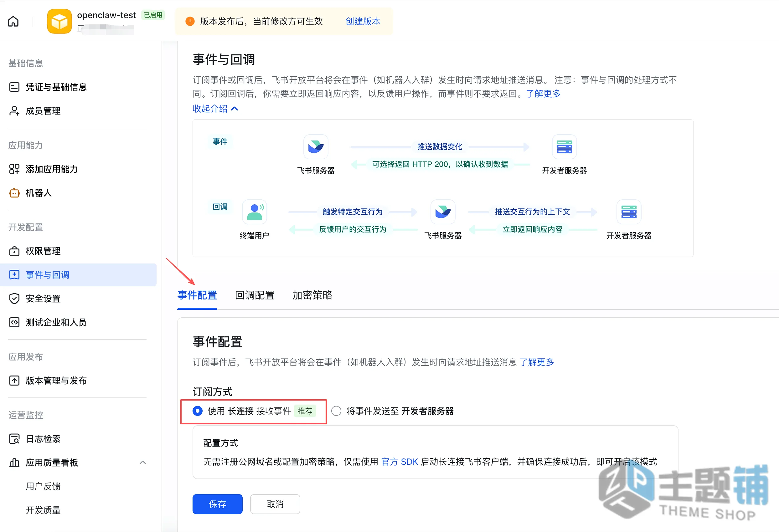
Task: Open 版本管理与发布 in the sidebar
Action: (x=56, y=381)
